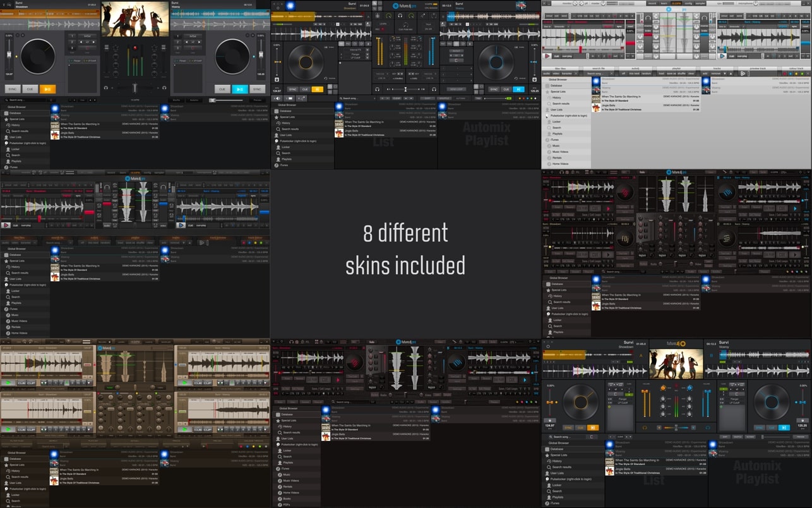Switch to the karaoke file browser tab
The width and height of the screenshot is (812, 508).
[x=567, y=73]
